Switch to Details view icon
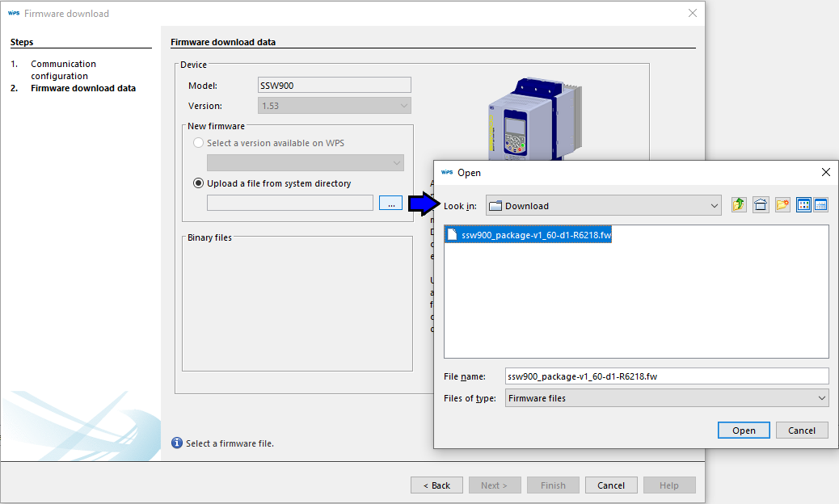Viewport: 839px width, 504px height. (820, 205)
